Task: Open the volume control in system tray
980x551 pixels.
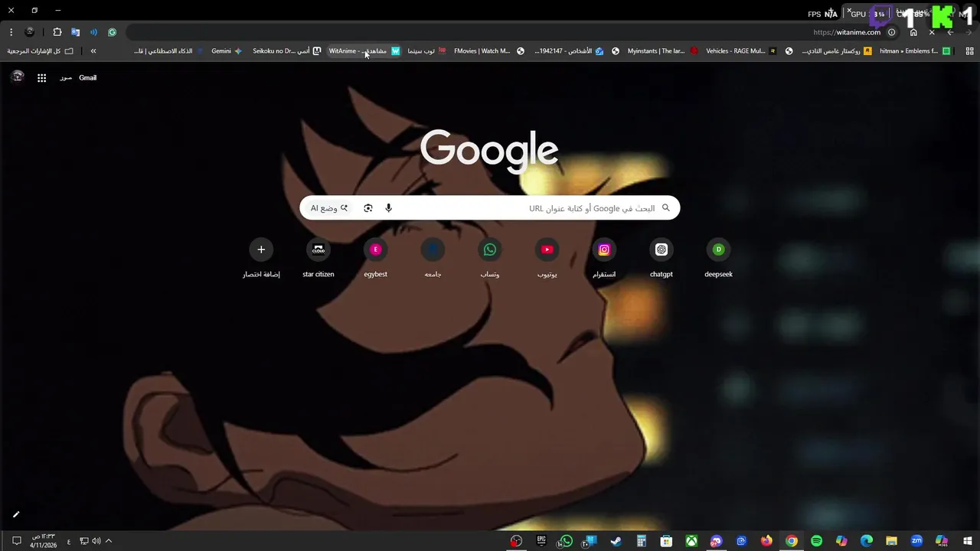Action: tap(96, 541)
